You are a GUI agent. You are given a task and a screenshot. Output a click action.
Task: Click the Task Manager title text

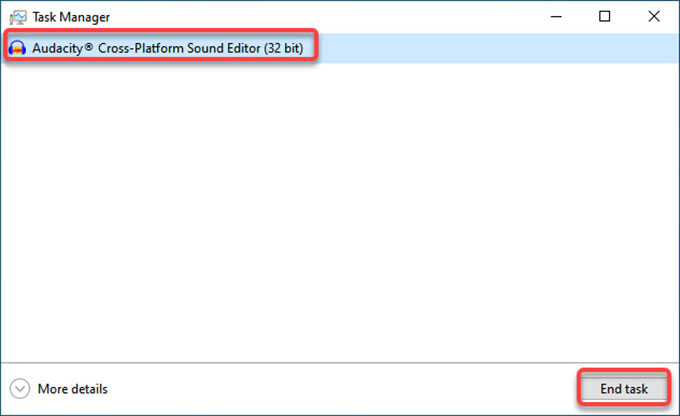point(71,17)
